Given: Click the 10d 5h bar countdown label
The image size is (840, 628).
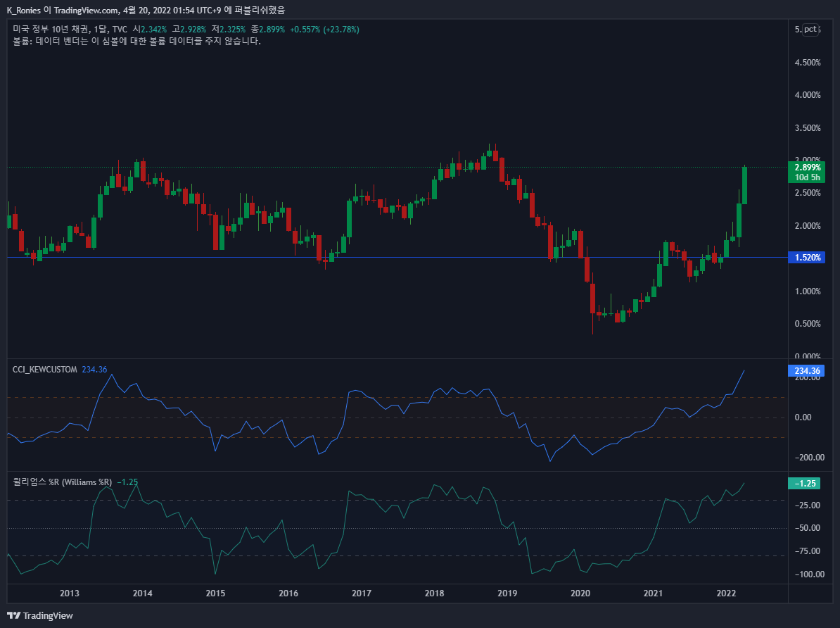Looking at the screenshot, I should coord(807,177).
